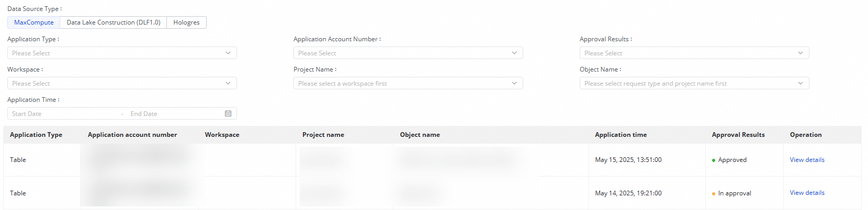Select the May 15, 2025 table row
Viewport: 868px width, 210px height.
[x=628, y=160]
